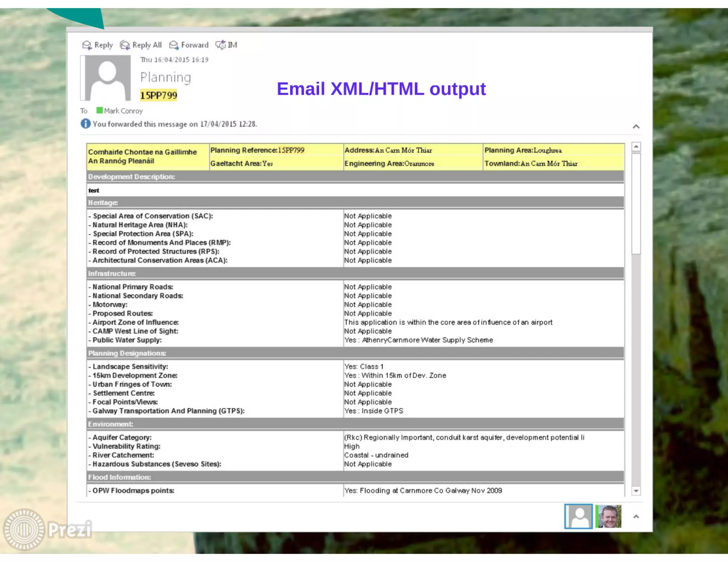Click the Forward envelope icon
Viewport: 728px width, 562px height.
point(173,45)
